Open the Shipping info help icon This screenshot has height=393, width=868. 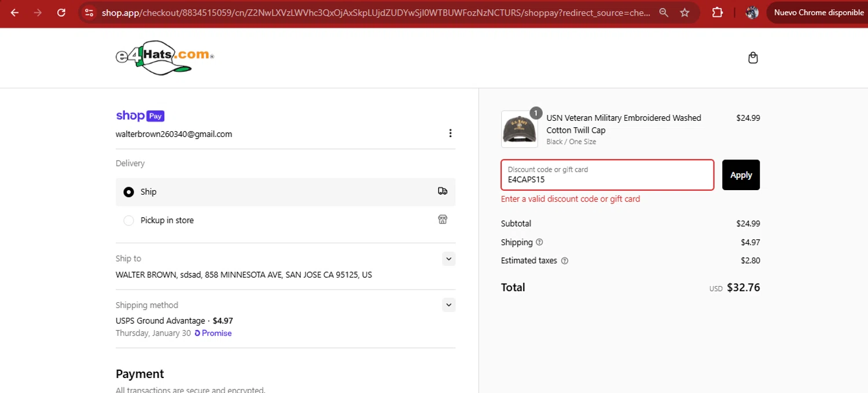(x=539, y=242)
